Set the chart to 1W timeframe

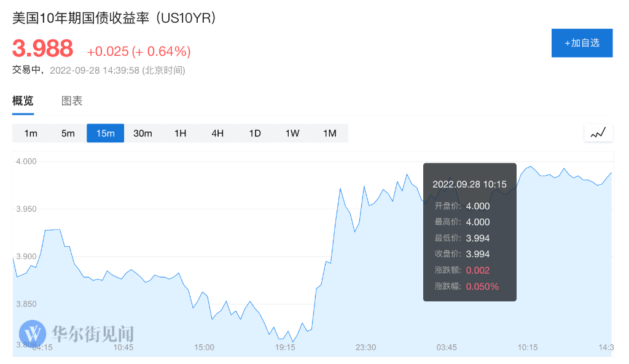(x=292, y=133)
